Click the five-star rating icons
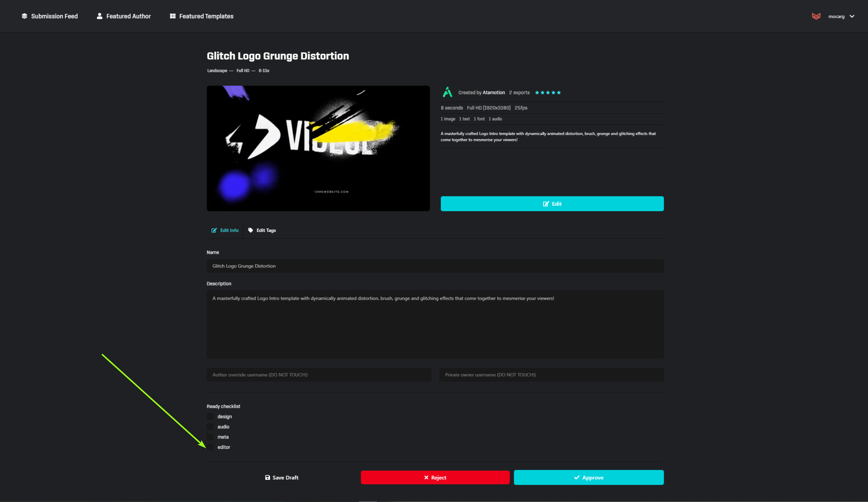 (548, 93)
